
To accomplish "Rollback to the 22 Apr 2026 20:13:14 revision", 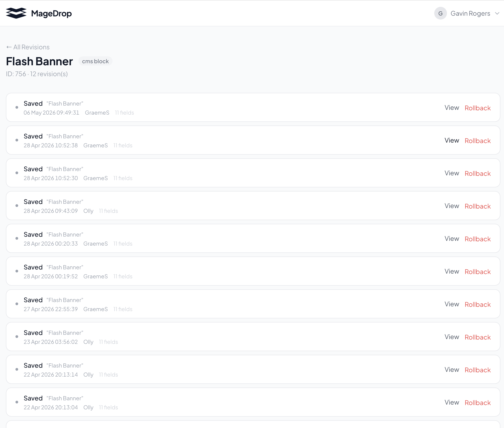I will 477,370.
